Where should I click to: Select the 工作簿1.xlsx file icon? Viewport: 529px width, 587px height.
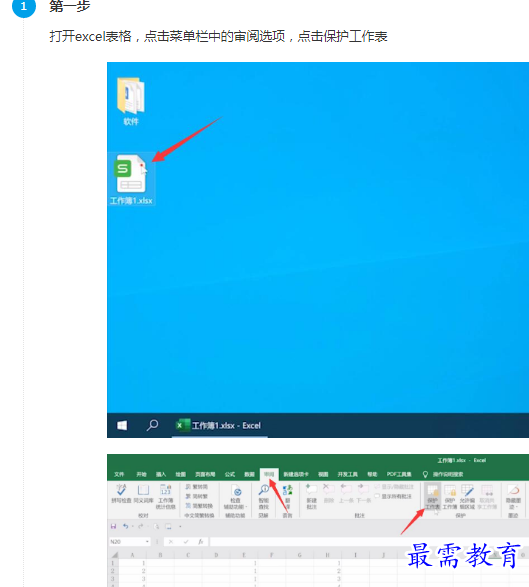131,179
